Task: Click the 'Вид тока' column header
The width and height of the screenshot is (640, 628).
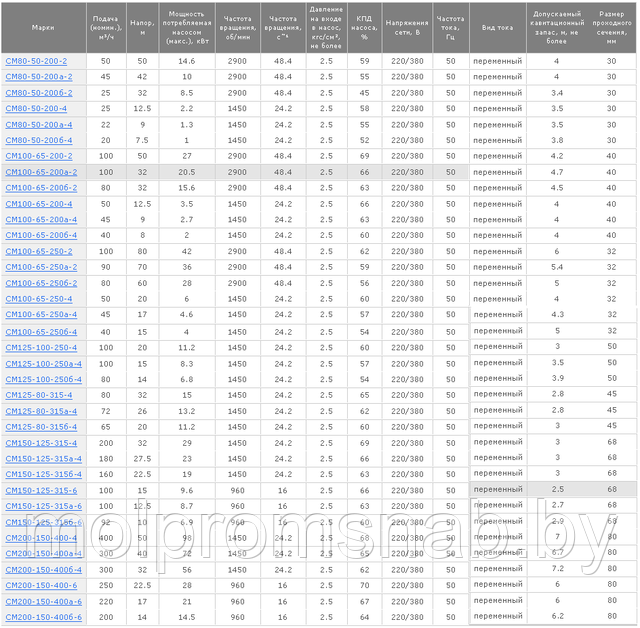Action: pos(498,28)
